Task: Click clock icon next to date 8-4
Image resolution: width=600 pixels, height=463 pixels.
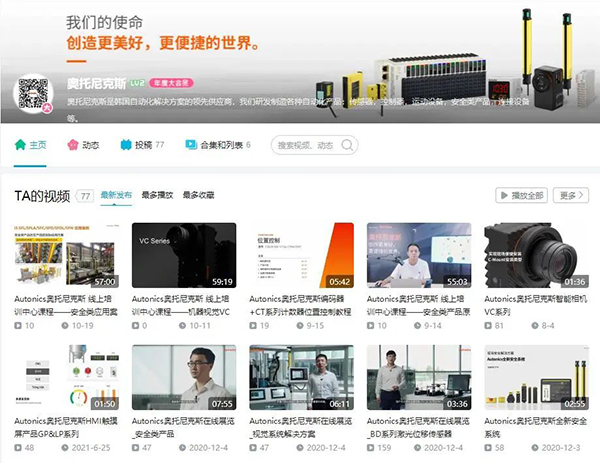Action: (535, 326)
